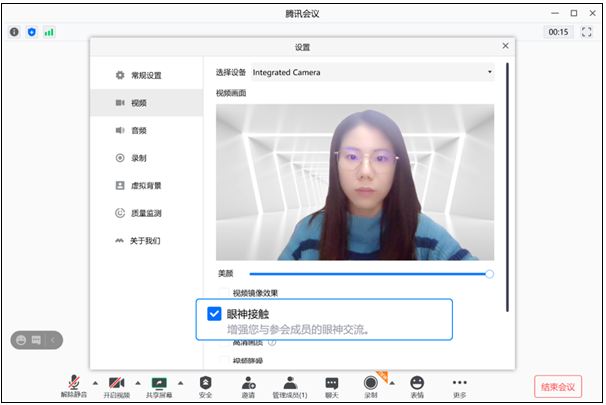Click the settings dialog vertical scrollbar
Image resolution: width=606 pixels, height=405 pixels.
(x=507, y=187)
